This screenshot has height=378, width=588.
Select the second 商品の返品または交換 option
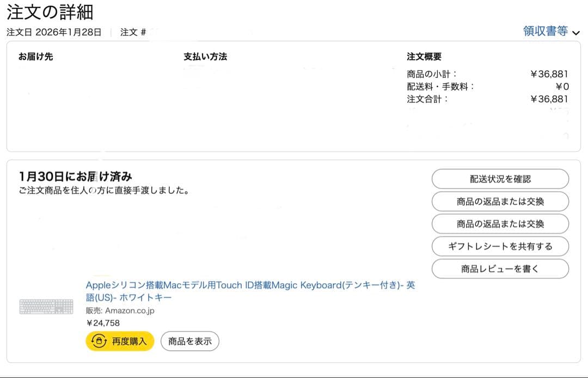(500, 224)
